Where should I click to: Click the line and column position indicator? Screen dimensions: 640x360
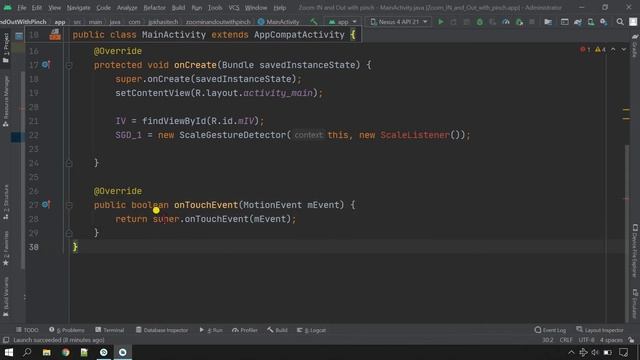point(548,340)
